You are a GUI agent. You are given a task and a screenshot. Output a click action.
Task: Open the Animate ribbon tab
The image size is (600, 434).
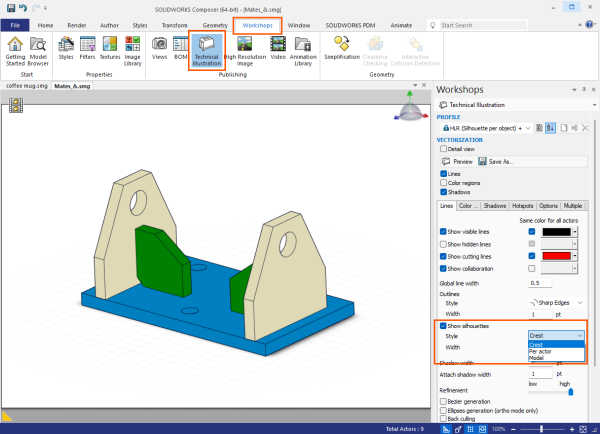[x=401, y=25]
